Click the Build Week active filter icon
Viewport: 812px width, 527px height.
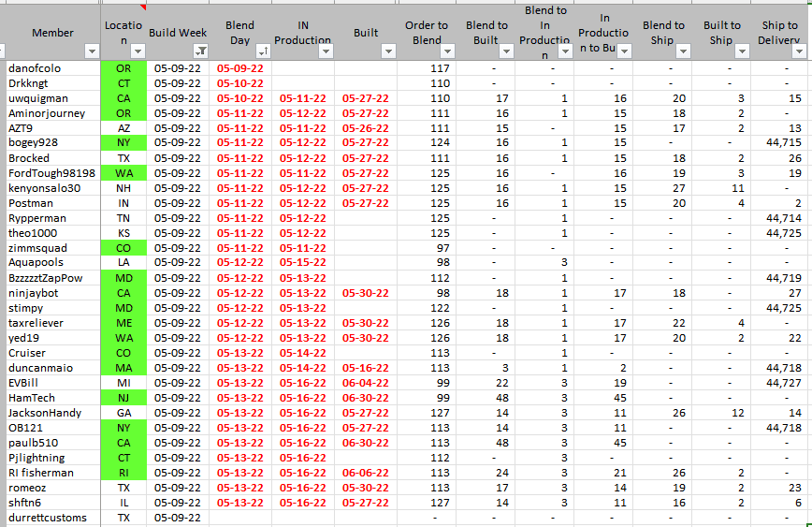(x=200, y=51)
